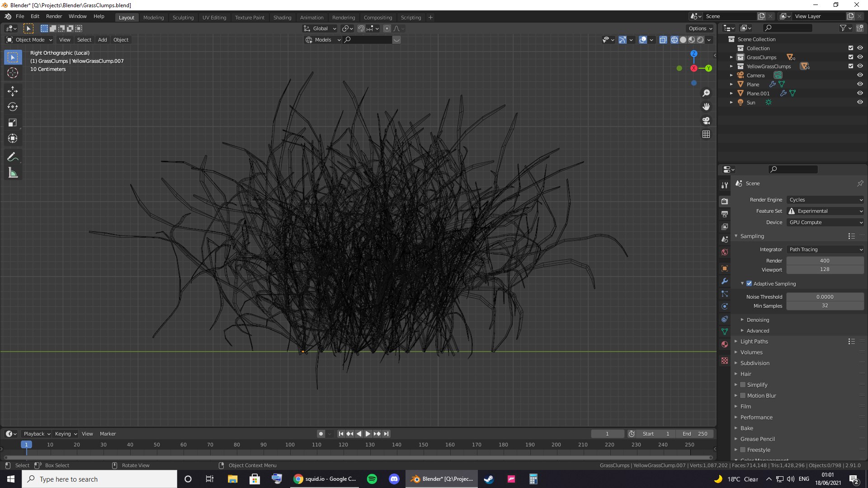Viewport: 868px width, 488px height.
Task: Expand the Denoising subpanel
Action: (758, 320)
